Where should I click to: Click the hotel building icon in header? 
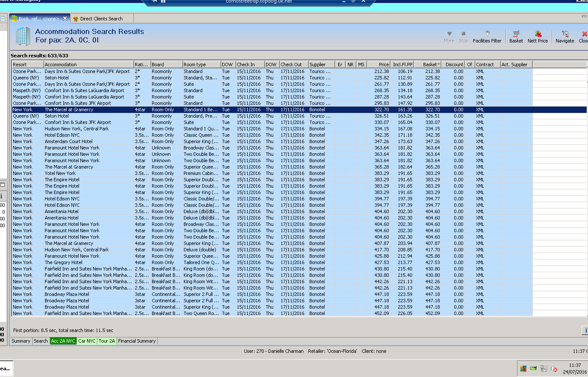[x=23, y=36]
